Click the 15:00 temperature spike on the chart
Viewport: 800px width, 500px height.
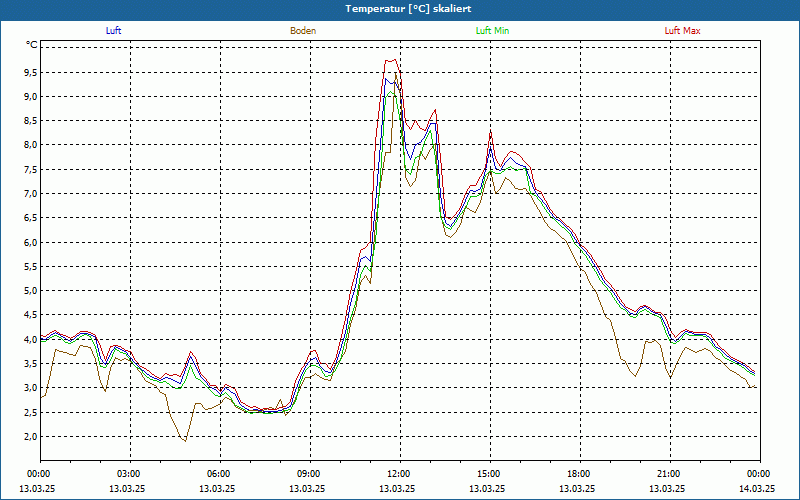click(490, 133)
